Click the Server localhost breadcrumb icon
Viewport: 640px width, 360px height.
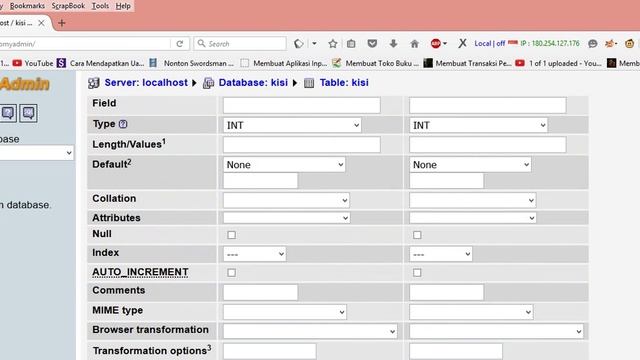pos(93,83)
